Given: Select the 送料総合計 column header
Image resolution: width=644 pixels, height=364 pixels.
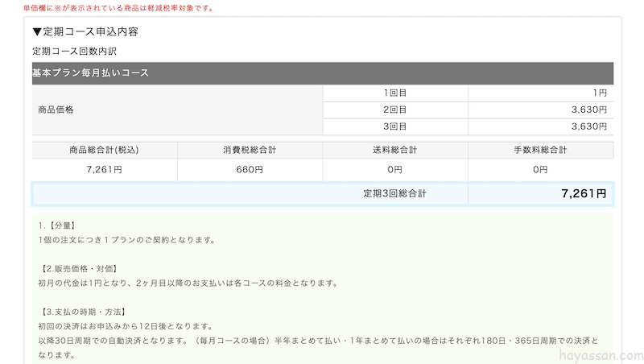Looking at the screenshot, I should point(394,151).
